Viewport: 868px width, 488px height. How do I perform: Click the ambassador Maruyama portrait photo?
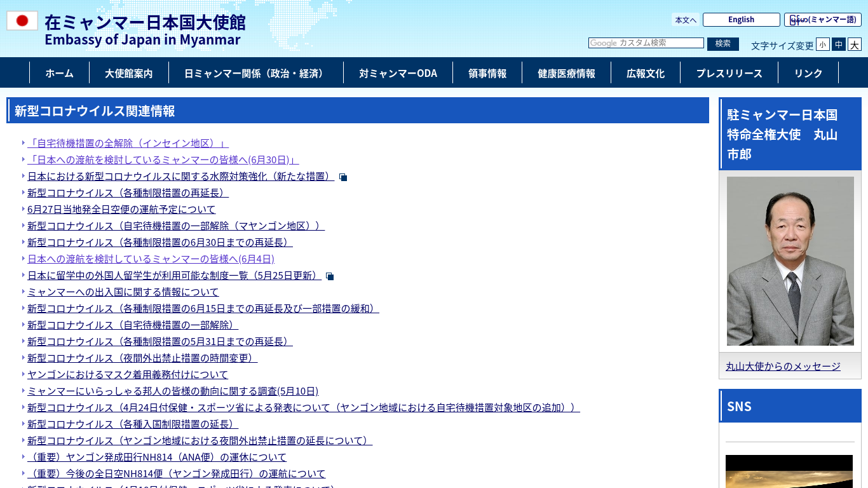[x=790, y=261]
